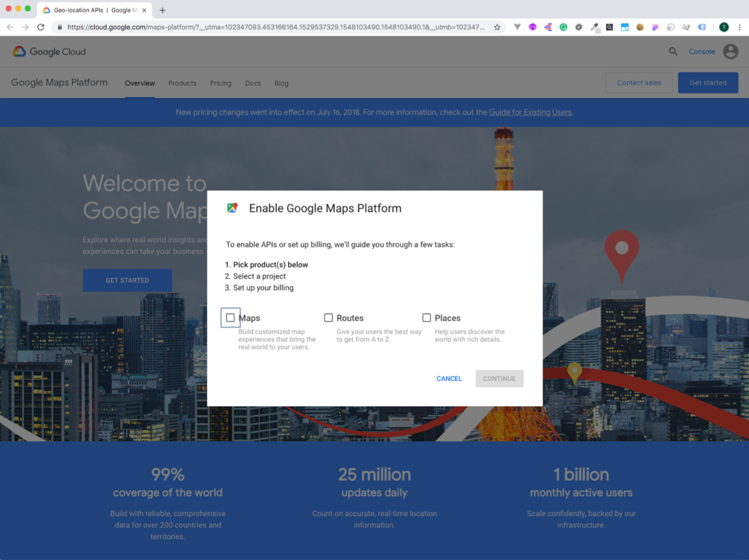Click the Get started button in the navbar

(x=708, y=83)
